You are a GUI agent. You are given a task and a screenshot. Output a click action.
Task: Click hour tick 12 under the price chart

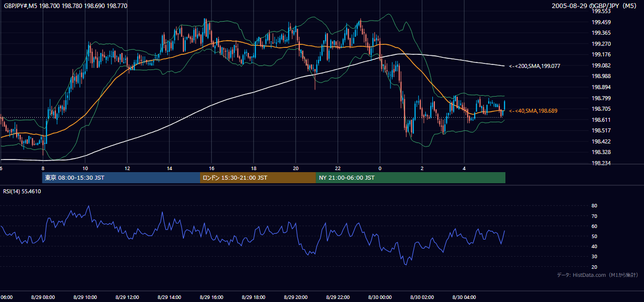(127, 169)
